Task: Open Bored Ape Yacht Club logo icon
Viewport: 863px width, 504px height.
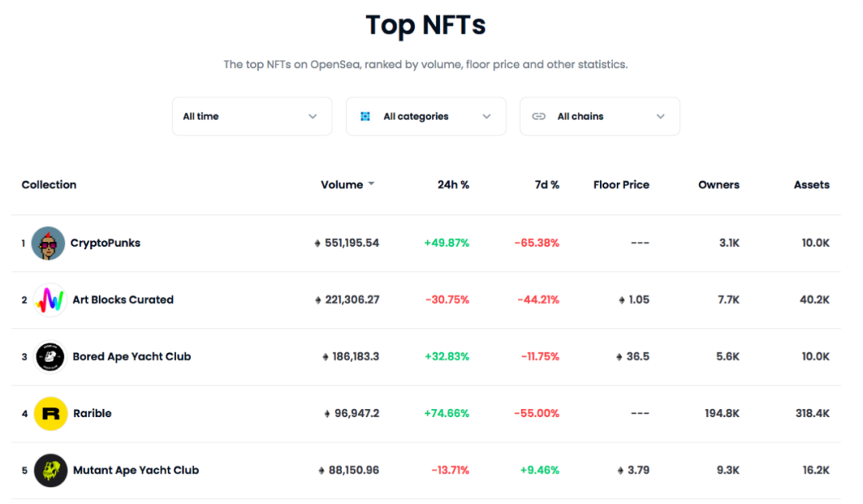Action: (50, 356)
